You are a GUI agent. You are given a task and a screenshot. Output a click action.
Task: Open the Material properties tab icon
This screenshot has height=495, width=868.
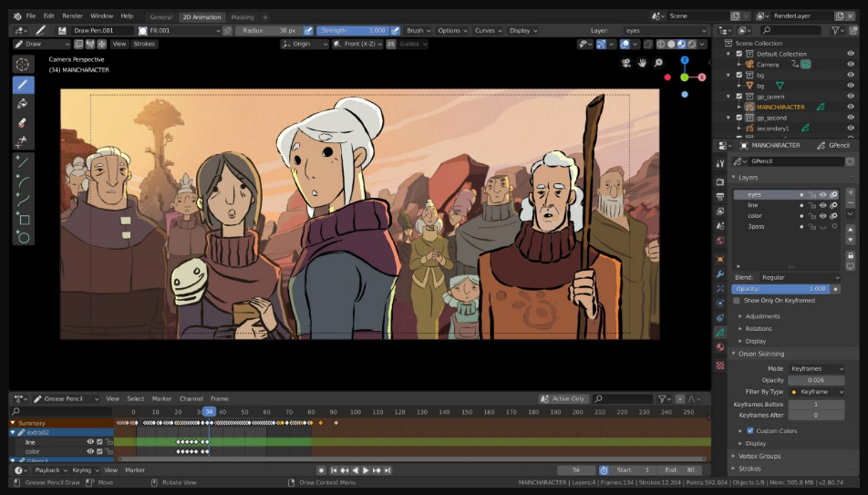click(x=720, y=347)
